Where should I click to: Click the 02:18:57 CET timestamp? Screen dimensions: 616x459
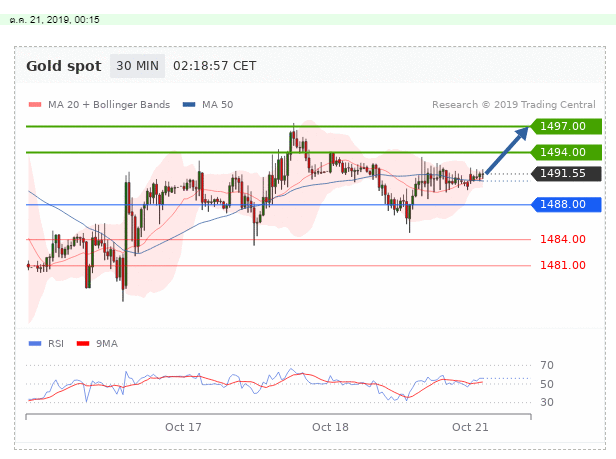214,66
